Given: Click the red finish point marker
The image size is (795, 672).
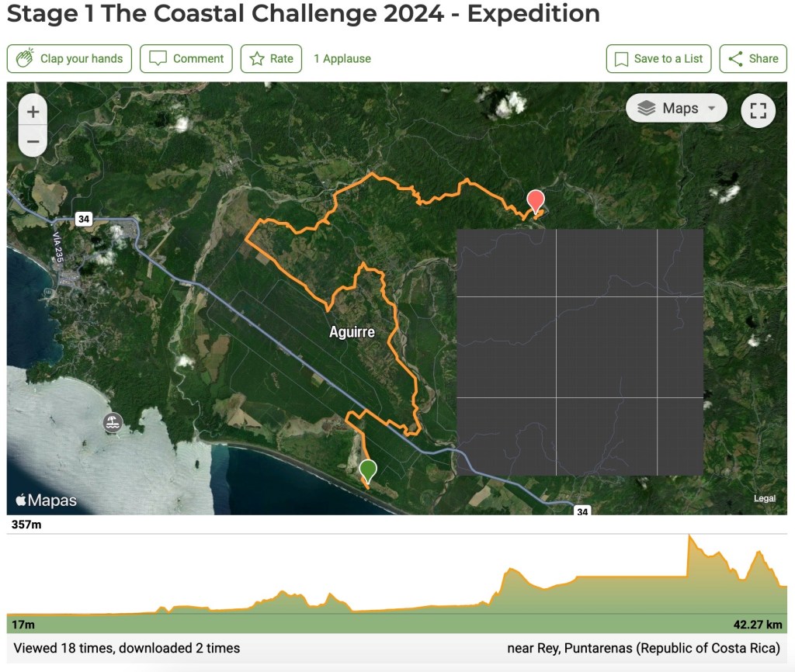Looking at the screenshot, I should click(535, 201).
